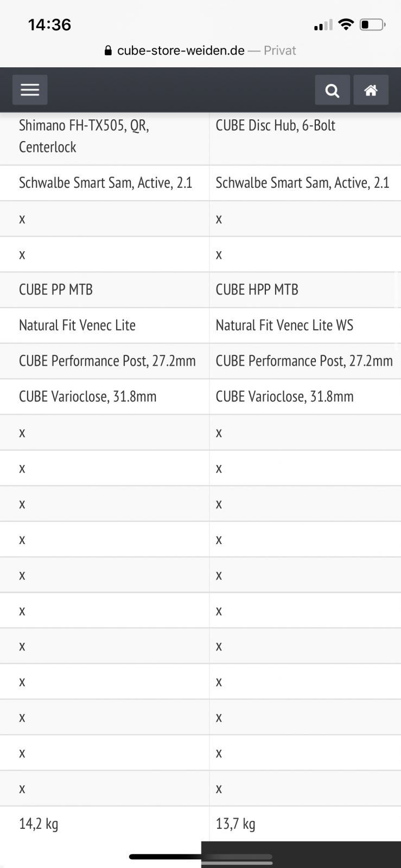Viewport: 401px width, 868px height.
Task: Tap the Wi-Fi status icon
Action: [x=345, y=24]
